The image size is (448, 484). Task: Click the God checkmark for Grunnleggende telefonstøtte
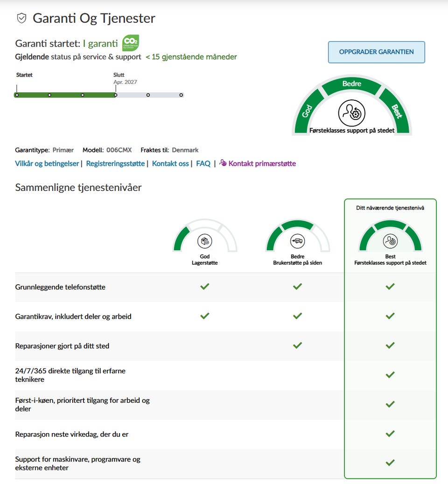(204, 287)
